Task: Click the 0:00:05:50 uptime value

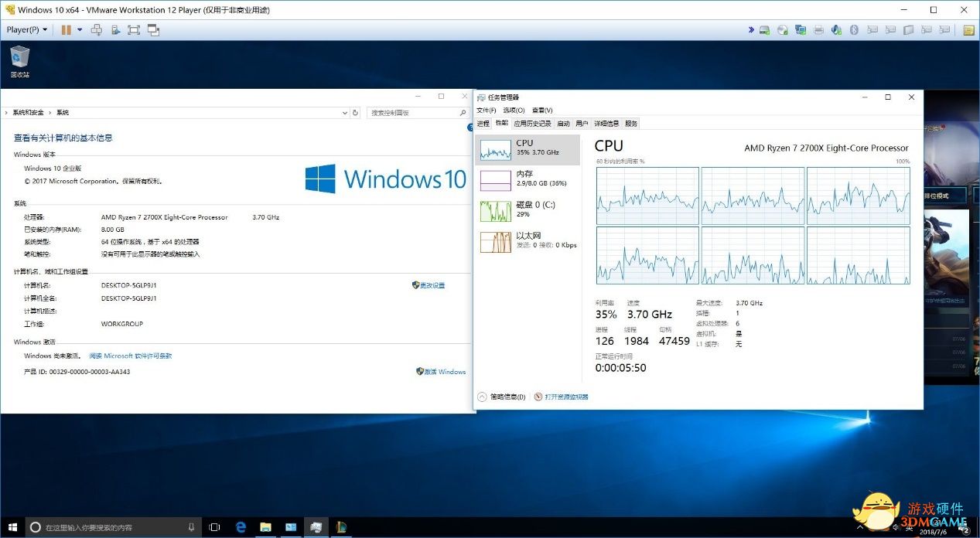Action: 620,368
